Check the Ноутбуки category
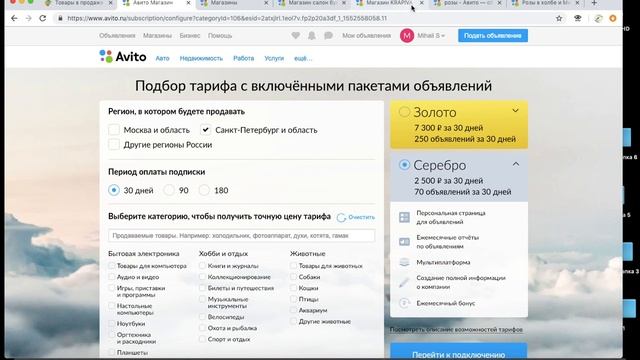Viewport: 640px width, 360px height. (111, 323)
